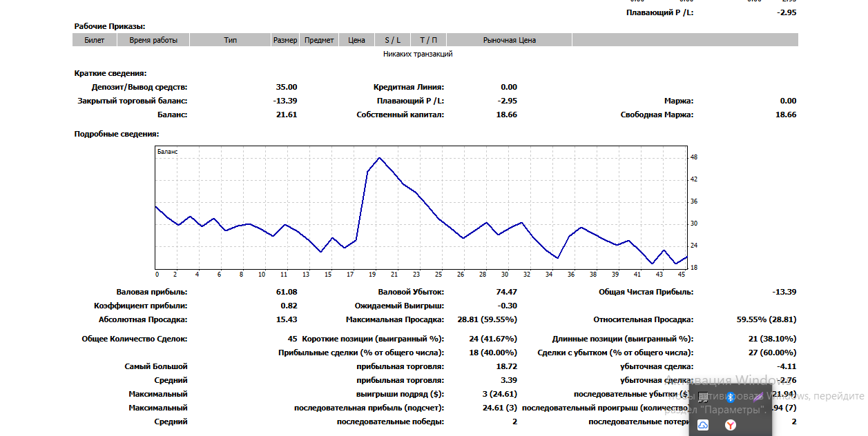This screenshot has width=868, height=436.
Task: Open the Bluetooth tray icon
Action: (x=731, y=397)
